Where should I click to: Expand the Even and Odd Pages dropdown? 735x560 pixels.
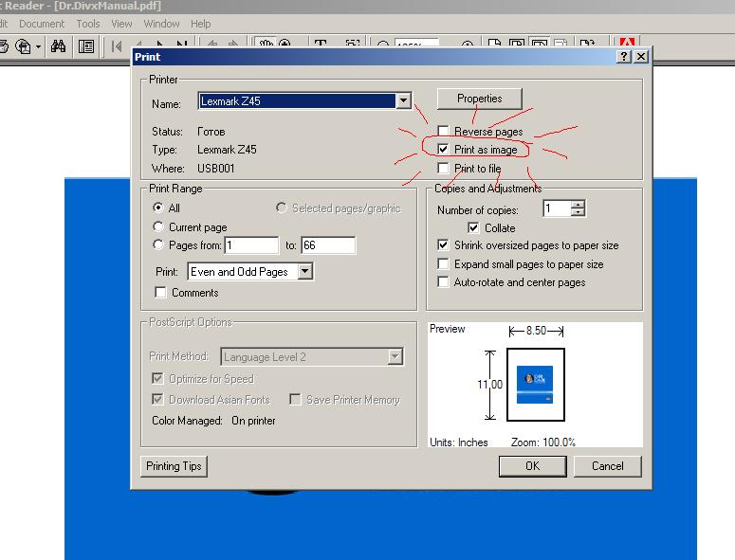pyautogui.click(x=305, y=271)
